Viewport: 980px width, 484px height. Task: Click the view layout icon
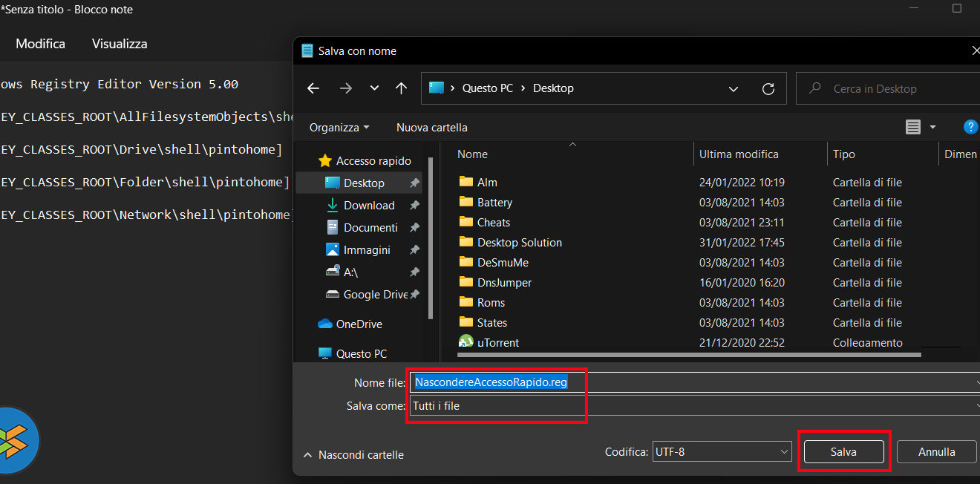[x=913, y=127]
